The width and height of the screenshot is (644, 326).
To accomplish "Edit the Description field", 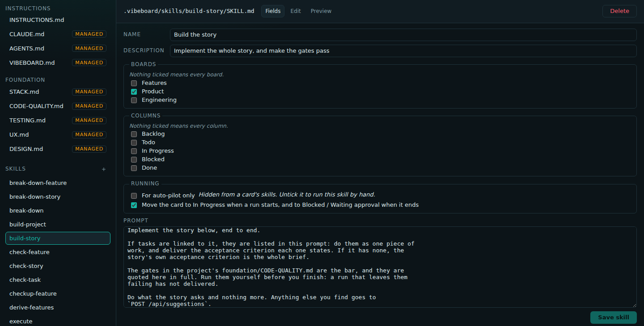I will [403, 51].
